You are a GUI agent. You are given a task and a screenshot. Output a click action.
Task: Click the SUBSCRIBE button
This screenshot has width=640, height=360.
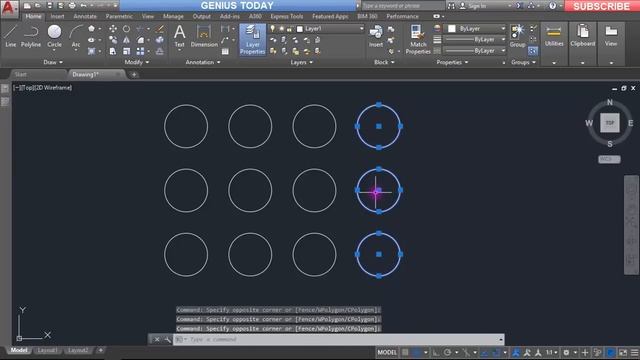click(x=601, y=6)
